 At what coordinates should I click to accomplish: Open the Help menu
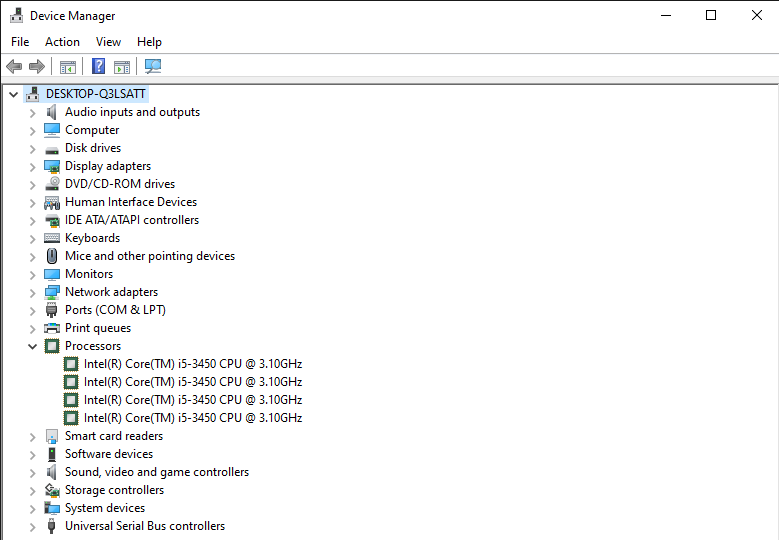click(x=149, y=42)
